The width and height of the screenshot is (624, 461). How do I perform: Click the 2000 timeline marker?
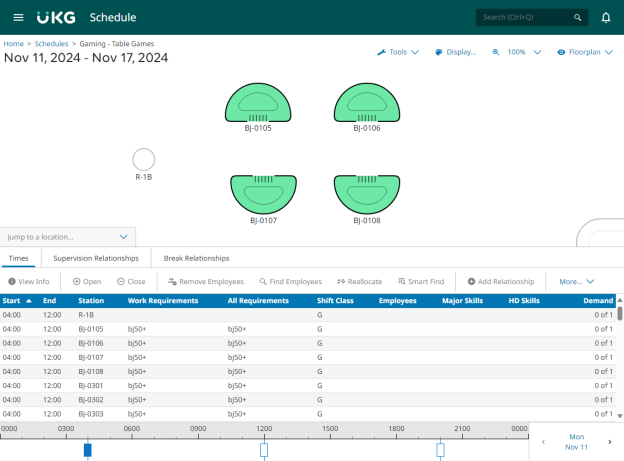pyautogui.click(x=440, y=450)
